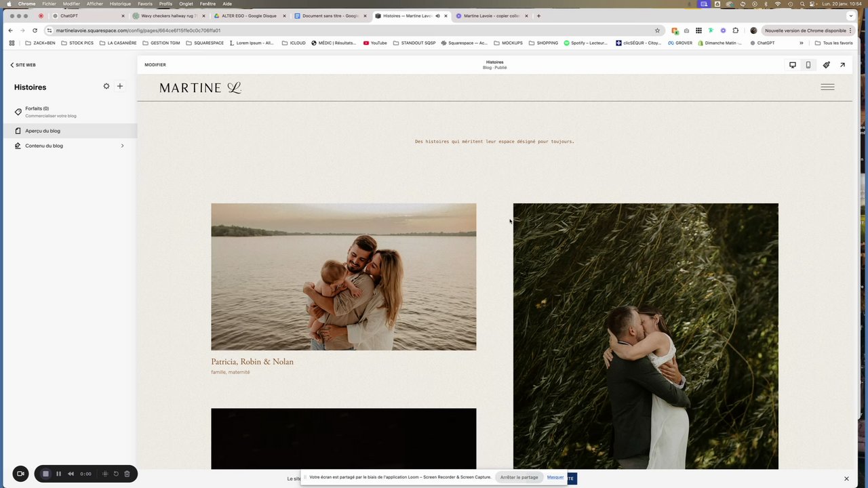Restart Loom recording with the circular arrow
Screen dimensions: 868x488
pyautogui.click(x=116, y=474)
